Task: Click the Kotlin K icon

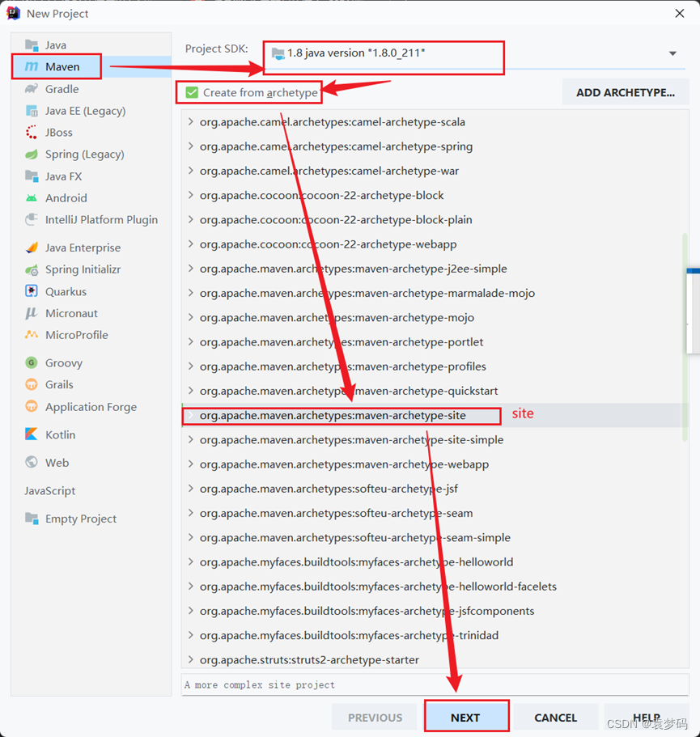Action: pyautogui.click(x=32, y=434)
